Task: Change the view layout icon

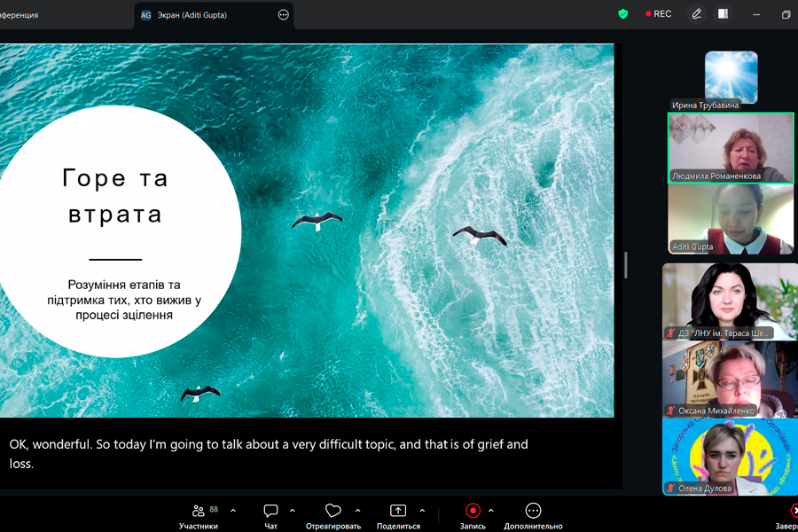Action: tap(724, 14)
